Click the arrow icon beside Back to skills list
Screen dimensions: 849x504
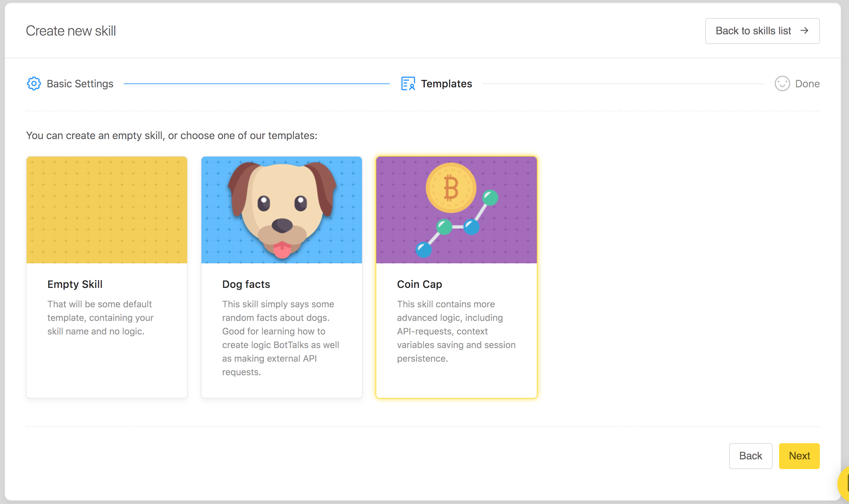point(804,31)
